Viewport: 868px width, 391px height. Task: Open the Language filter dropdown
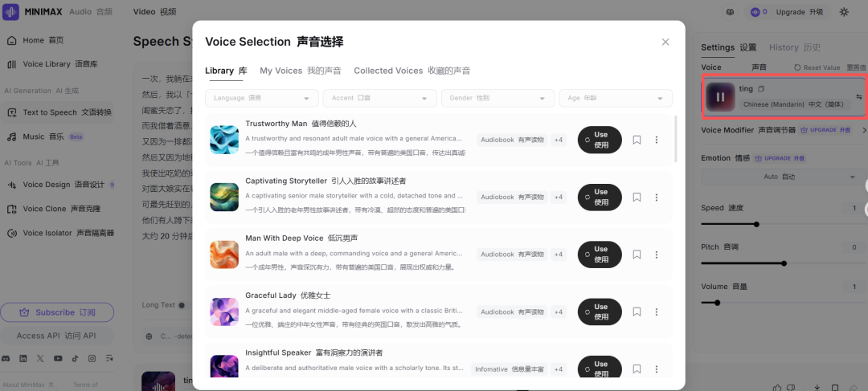coord(262,98)
